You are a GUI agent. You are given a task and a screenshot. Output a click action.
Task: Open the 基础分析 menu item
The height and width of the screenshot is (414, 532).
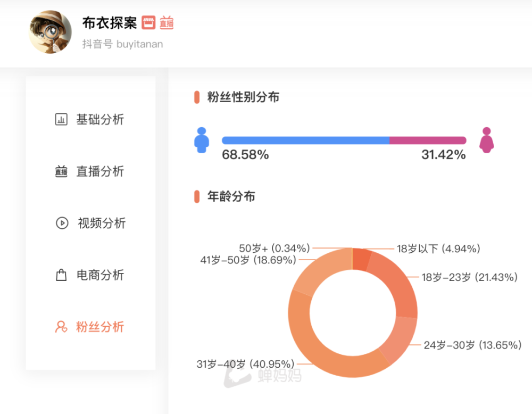(x=100, y=120)
